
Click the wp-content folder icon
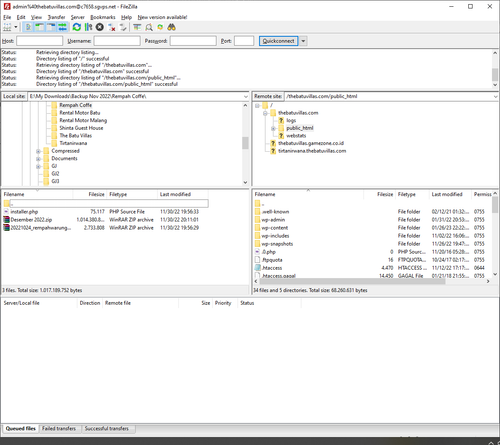pos(257,228)
